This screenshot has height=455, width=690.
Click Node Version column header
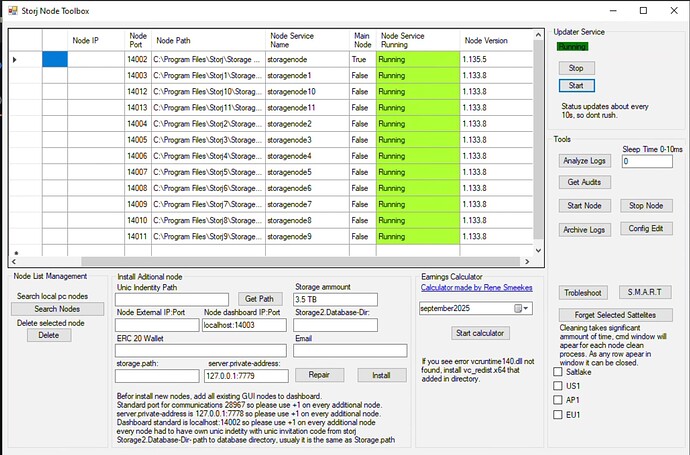point(496,40)
